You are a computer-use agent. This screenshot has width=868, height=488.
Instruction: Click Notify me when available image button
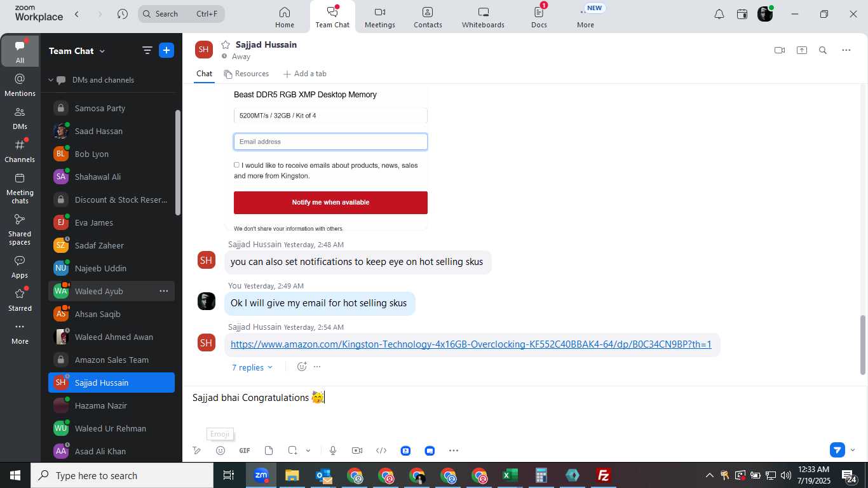coord(330,202)
